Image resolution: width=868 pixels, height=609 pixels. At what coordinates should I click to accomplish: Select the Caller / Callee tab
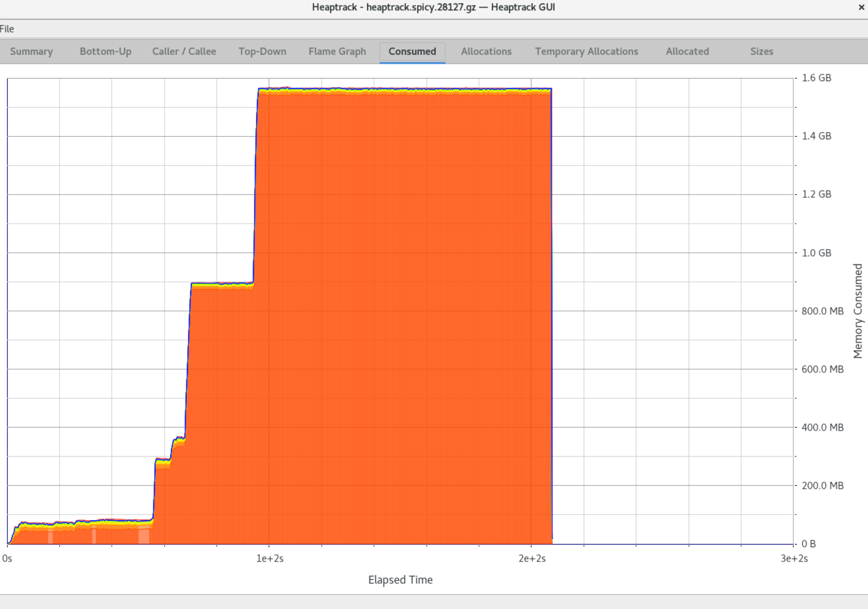[184, 51]
